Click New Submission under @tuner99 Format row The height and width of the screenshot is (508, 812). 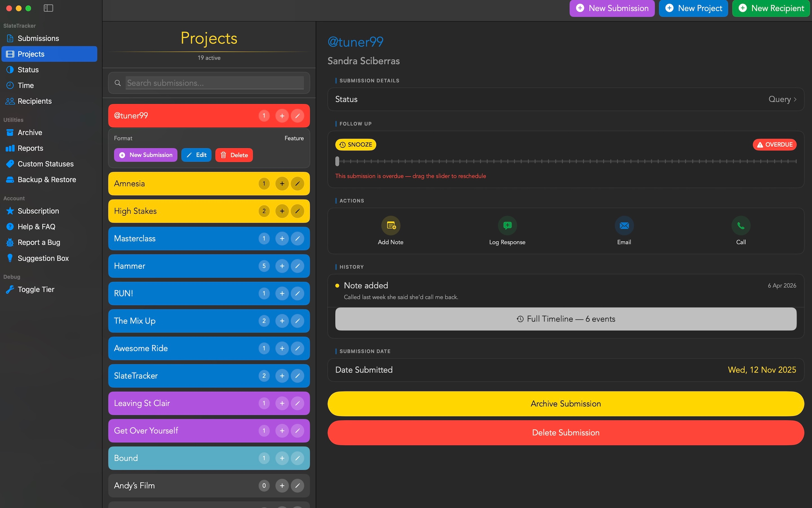pos(145,155)
